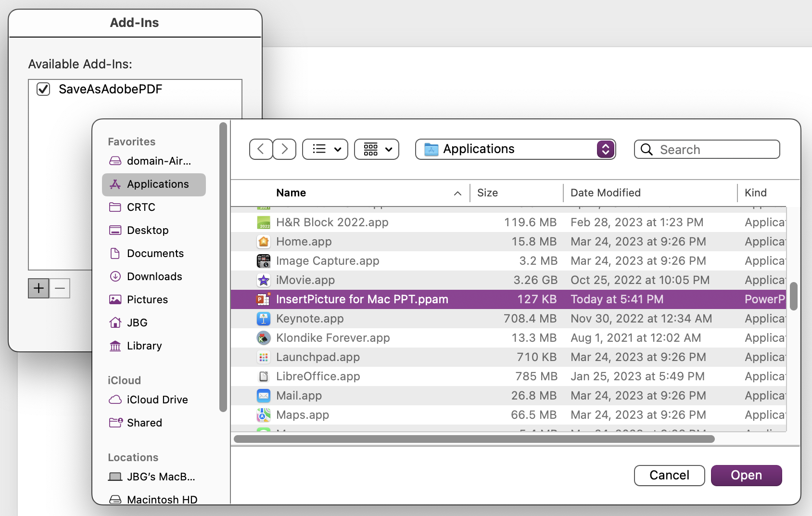Click the magnifying glass search icon
Image resolution: width=812 pixels, height=516 pixels.
pyautogui.click(x=647, y=150)
